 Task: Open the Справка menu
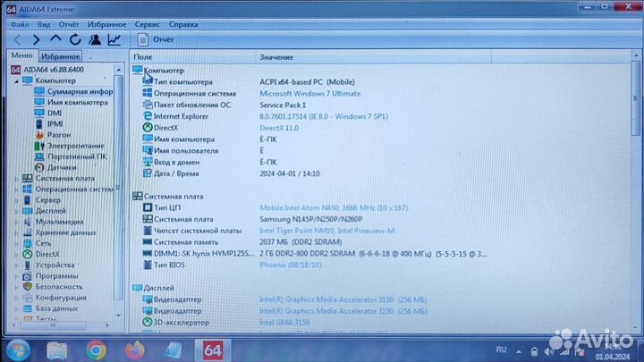click(x=183, y=24)
